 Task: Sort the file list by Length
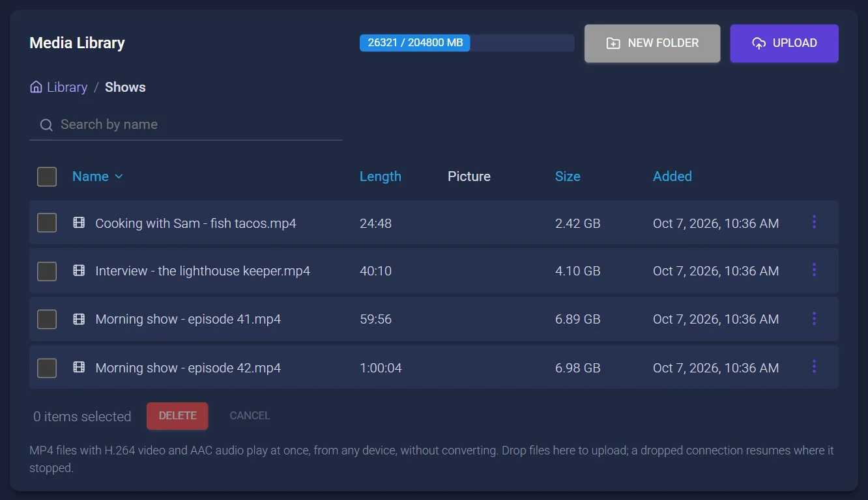point(381,176)
